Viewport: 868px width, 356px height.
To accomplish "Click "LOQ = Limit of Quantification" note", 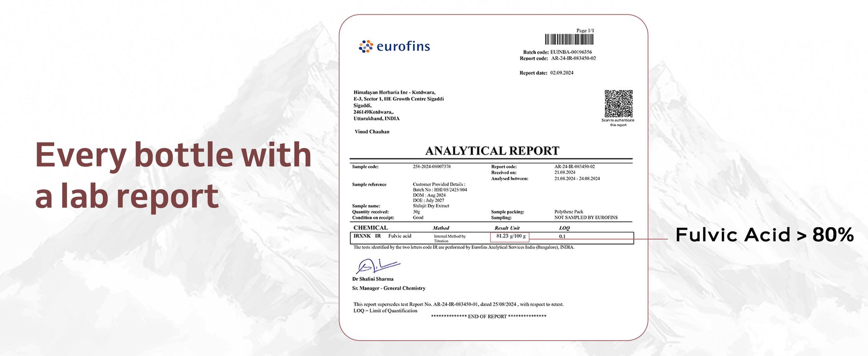I will (x=385, y=311).
